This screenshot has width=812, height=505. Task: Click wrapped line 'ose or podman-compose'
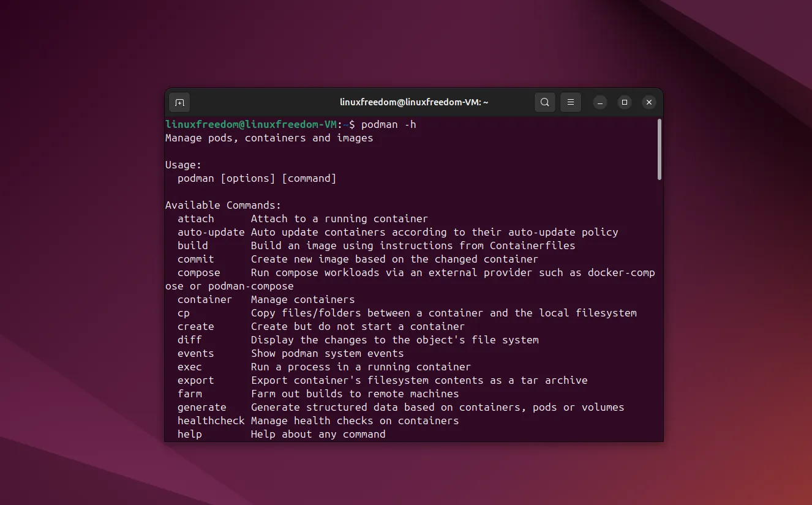[x=230, y=286]
